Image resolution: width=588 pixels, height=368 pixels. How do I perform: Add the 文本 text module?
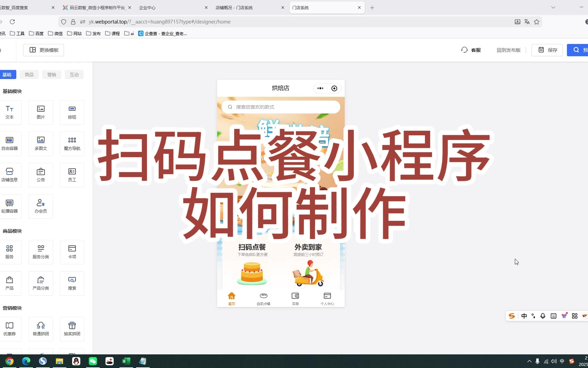pyautogui.click(x=10, y=112)
